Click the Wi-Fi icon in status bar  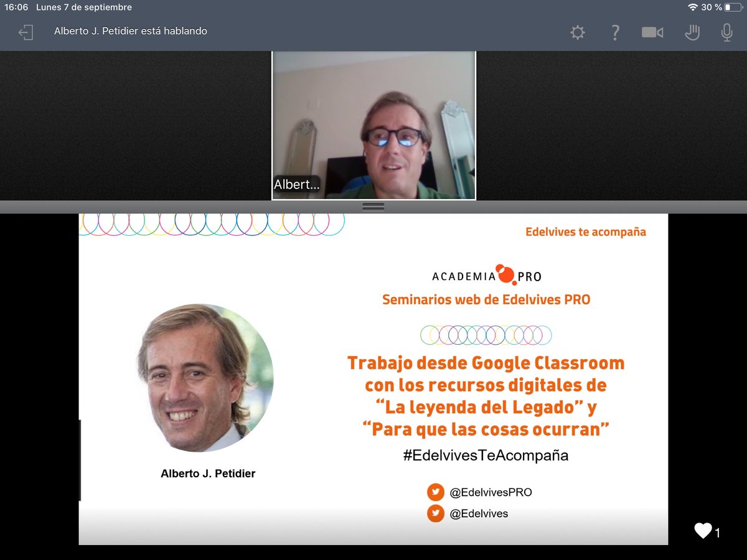[x=693, y=7]
